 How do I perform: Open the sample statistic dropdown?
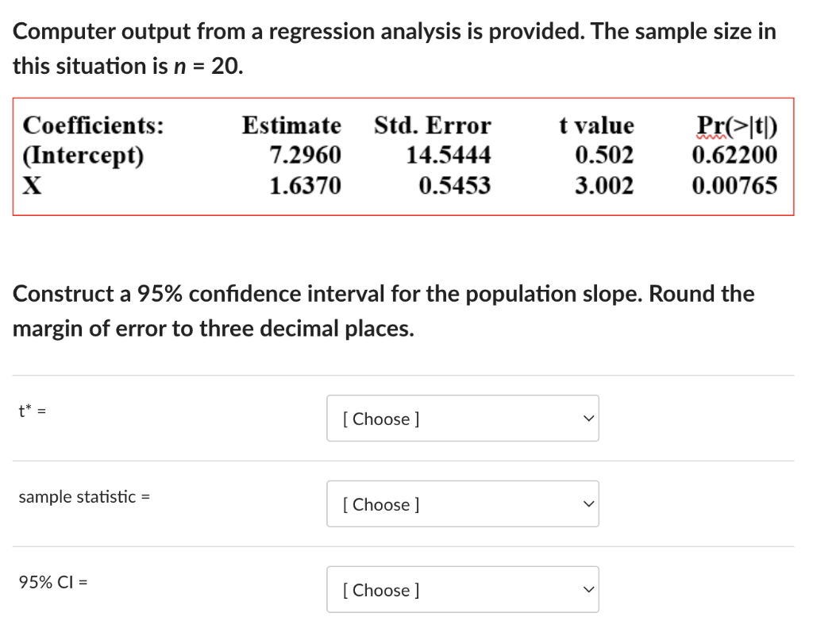tap(463, 504)
